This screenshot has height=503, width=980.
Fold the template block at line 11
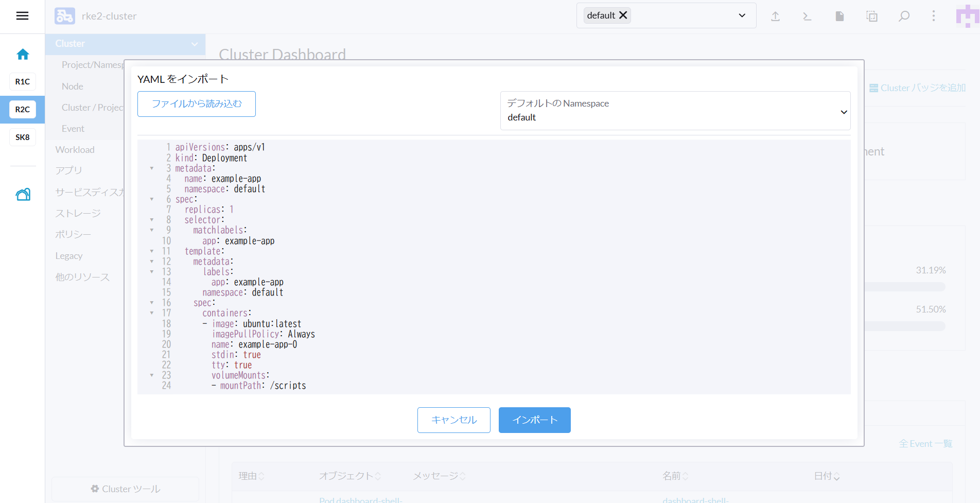(152, 251)
